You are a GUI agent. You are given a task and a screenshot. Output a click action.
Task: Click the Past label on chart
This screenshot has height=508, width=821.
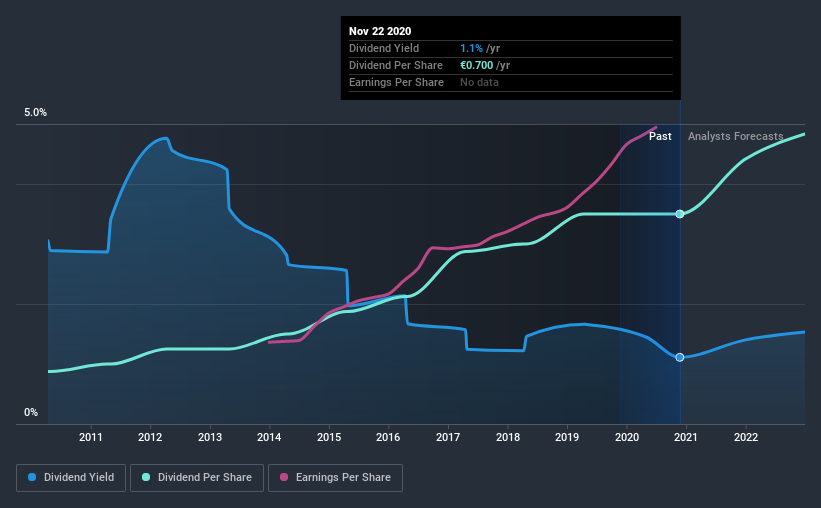[x=660, y=136]
